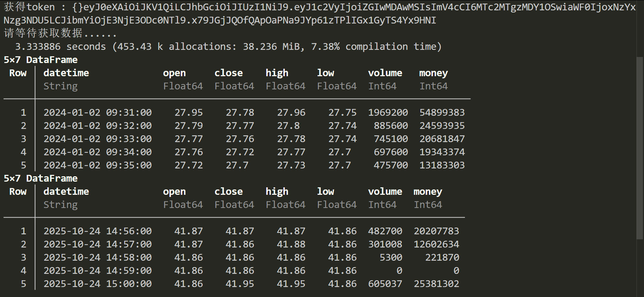
Task: Click the 'open' header in first DataFrame
Action: pyautogui.click(x=174, y=73)
